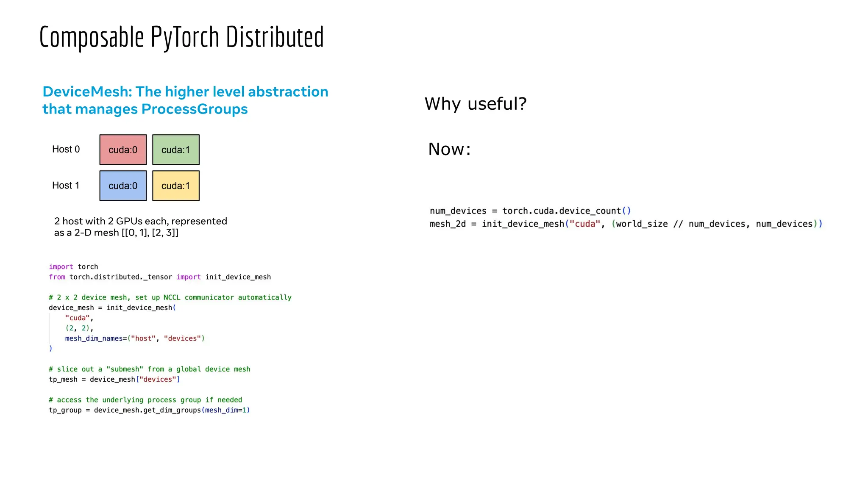Click the 'mesh_dim_names=("host", "devices")' line
This screenshot has width=868, height=488.
[x=135, y=338]
